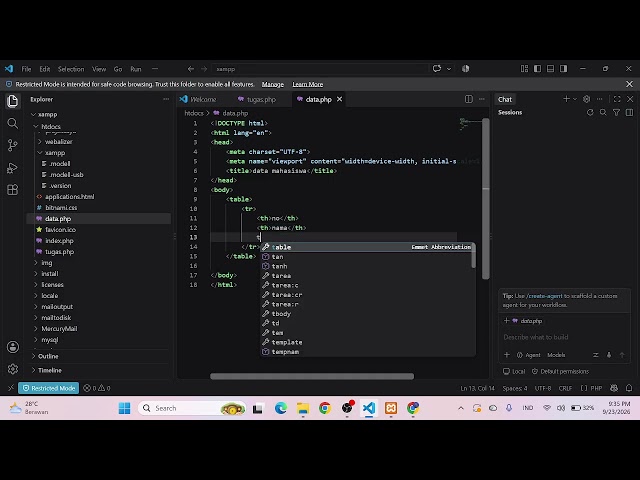This screenshot has width=640, height=480.
Task: Open Explorer views and more actions
Action: (166, 99)
